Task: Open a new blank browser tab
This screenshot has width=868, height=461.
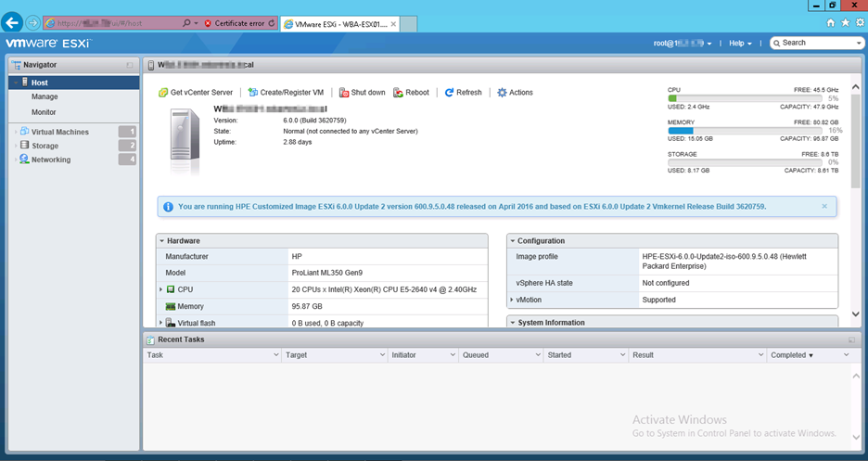Action: 409,24
